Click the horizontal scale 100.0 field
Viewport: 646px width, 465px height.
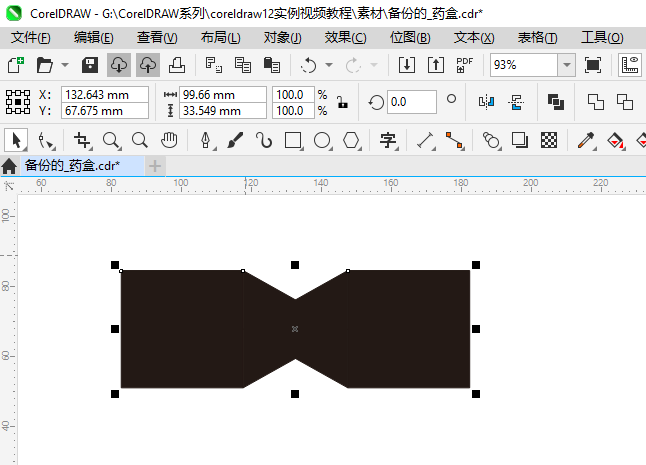click(x=293, y=95)
